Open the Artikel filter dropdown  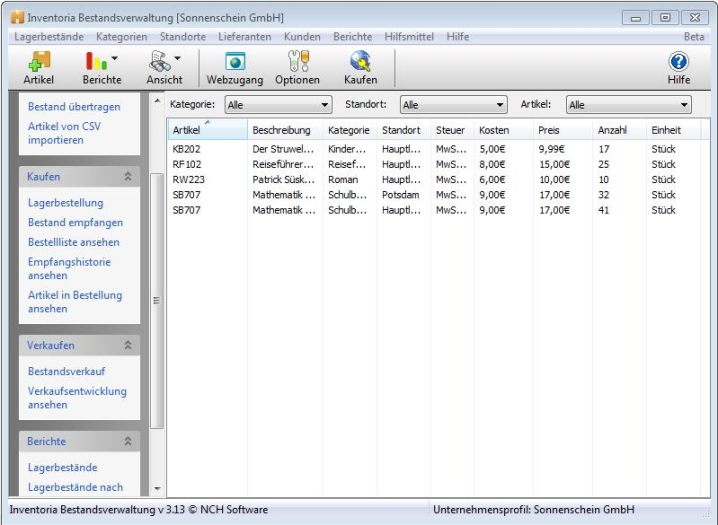[629, 105]
